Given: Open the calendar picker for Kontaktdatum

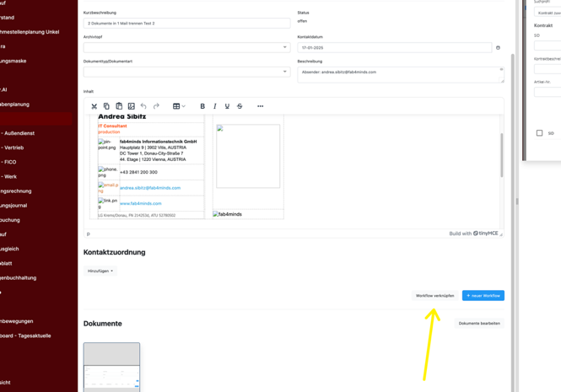Looking at the screenshot, I should coord(498,48).
